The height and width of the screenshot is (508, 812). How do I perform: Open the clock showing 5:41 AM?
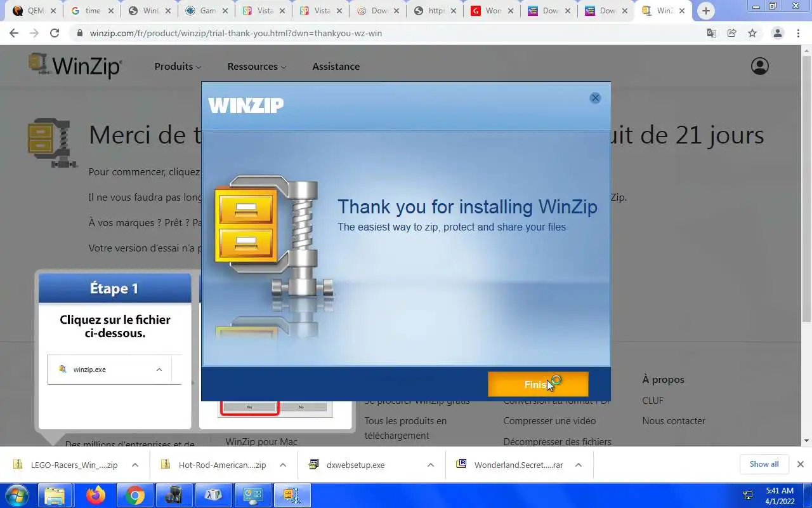780,495
